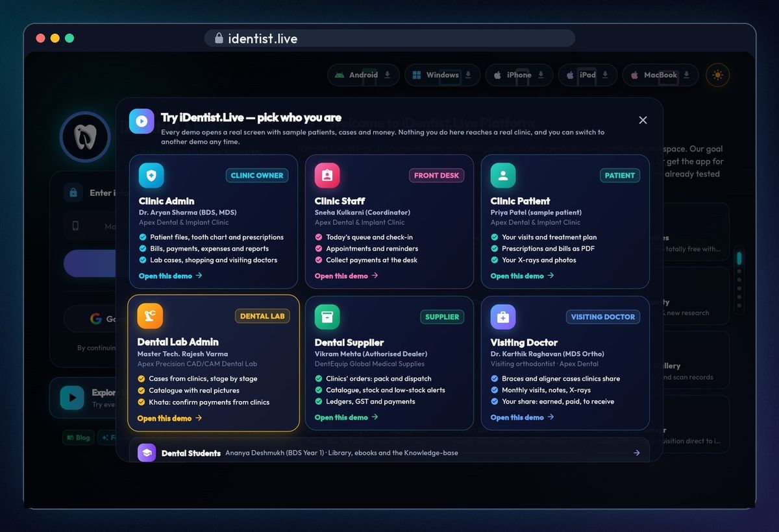The image size is (779, 532).
Task: Click the Blog link at bottom left
Action: click(78, 437)
